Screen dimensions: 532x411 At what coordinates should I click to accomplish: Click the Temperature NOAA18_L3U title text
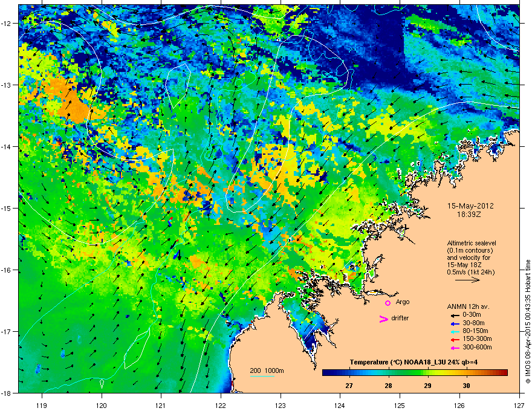tap(414, 362)
